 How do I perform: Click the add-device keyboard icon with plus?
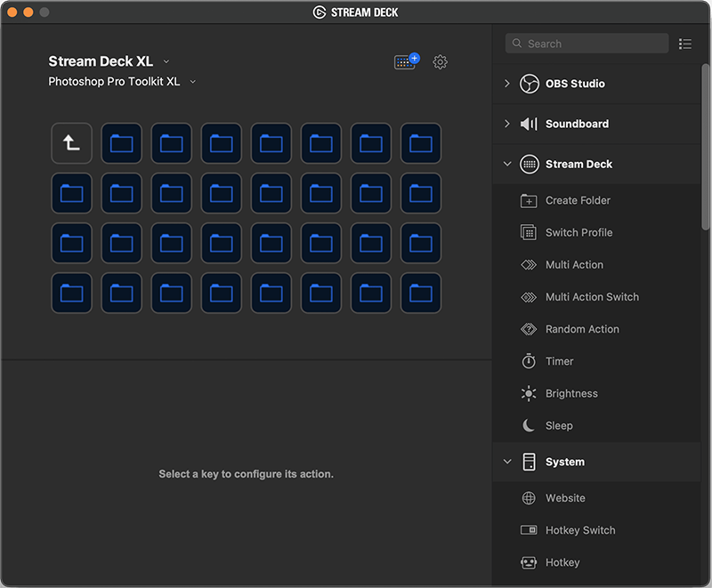point(406,62)
